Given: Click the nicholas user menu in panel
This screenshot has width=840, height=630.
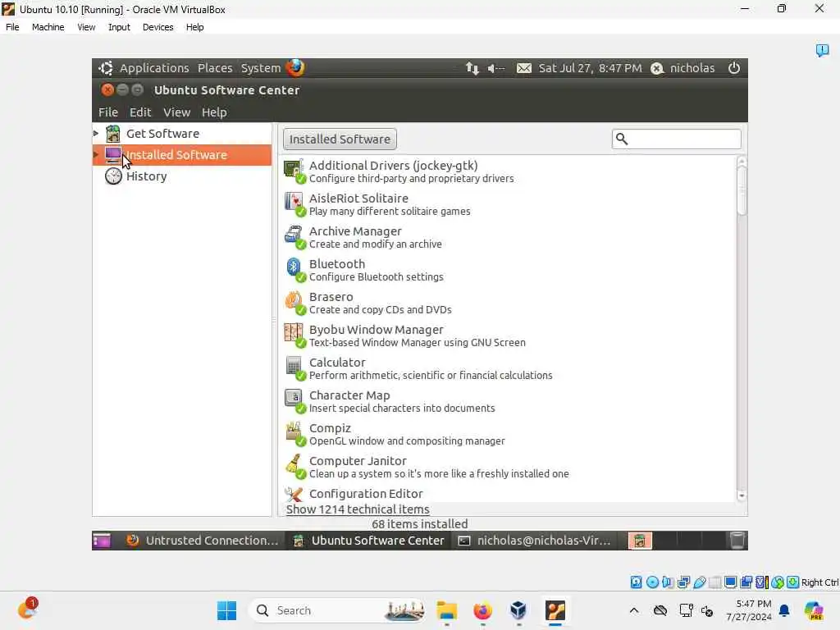Looking at the screenshot, I should (683, 68).
